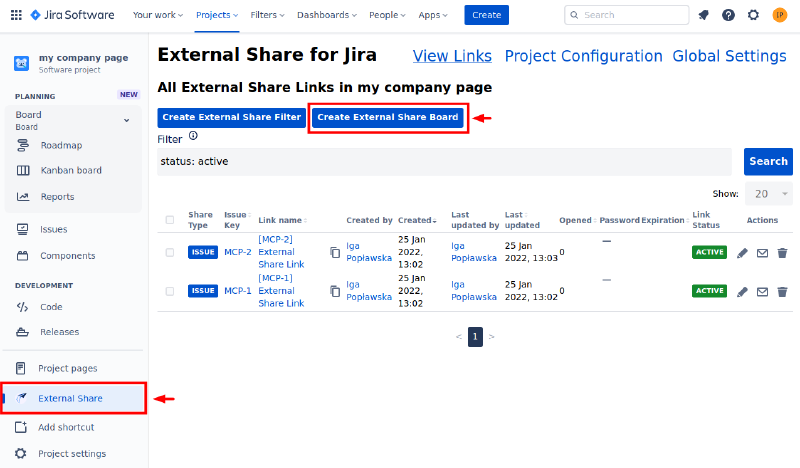The width and height of the screenshot is (800, 468).
Task: Open the MCP-2 issue key link
Action: [238, 252]
